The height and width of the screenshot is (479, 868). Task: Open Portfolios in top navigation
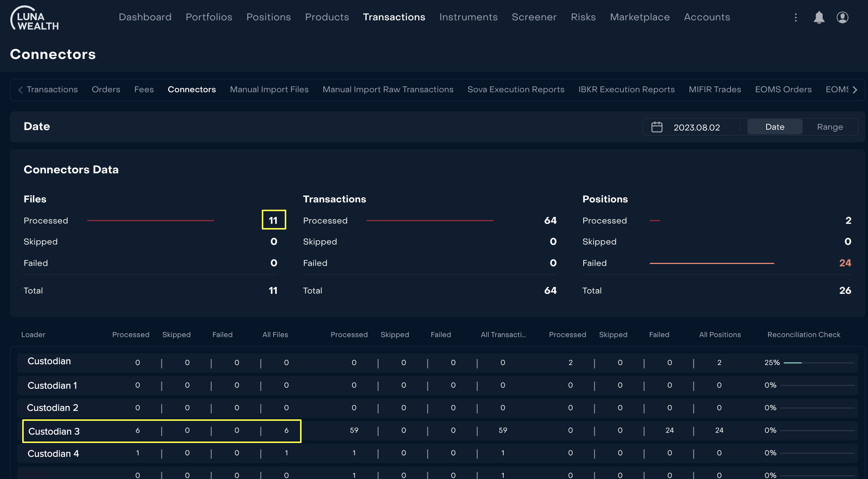point(209,17)
